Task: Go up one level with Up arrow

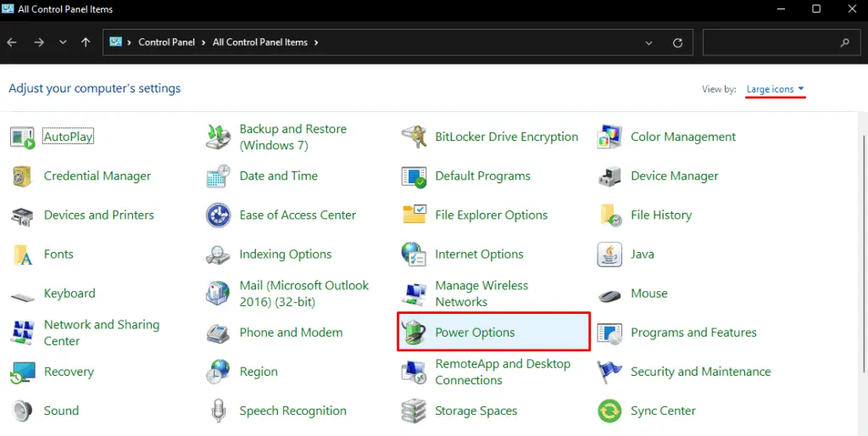Action: (86, 42)
